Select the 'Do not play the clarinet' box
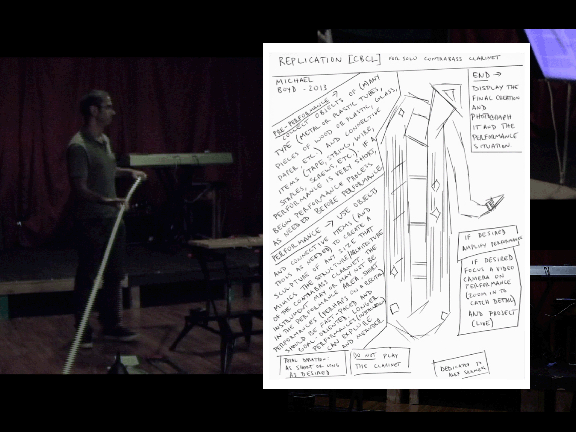The height and width of the screenshot is (432, 576). click(380, 361)
